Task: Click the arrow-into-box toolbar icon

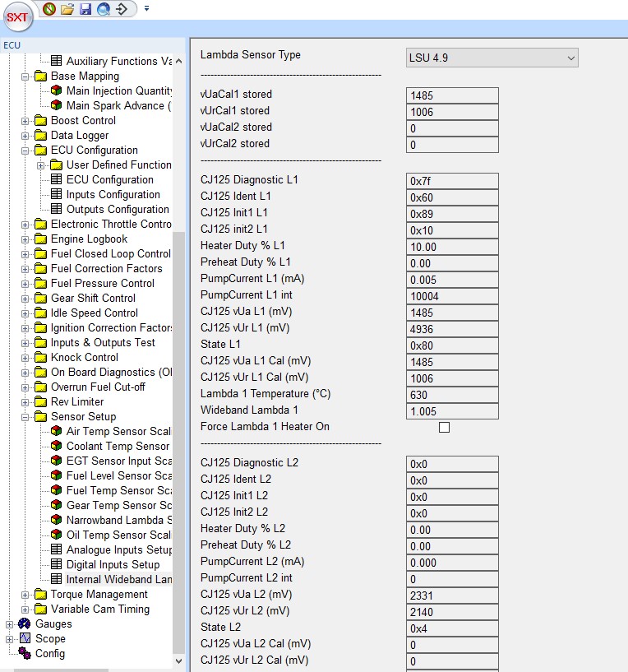Action: (x=122, y=9)
